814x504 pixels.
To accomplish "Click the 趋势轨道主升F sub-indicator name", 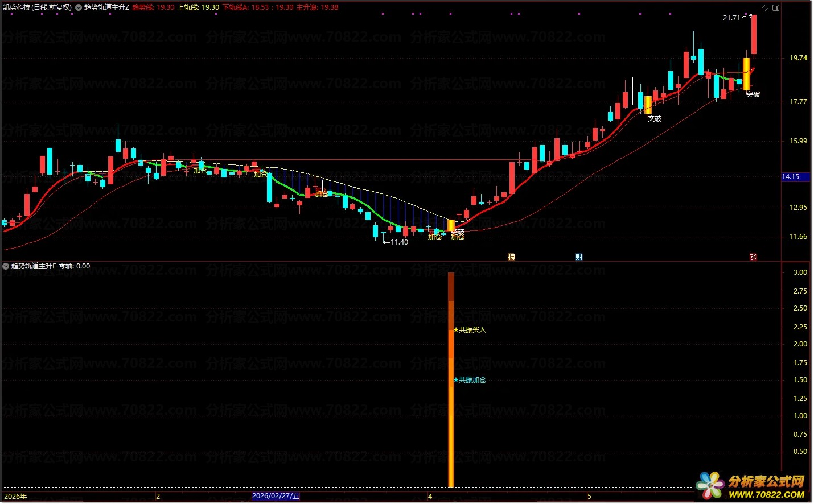I will click(34, 266).
